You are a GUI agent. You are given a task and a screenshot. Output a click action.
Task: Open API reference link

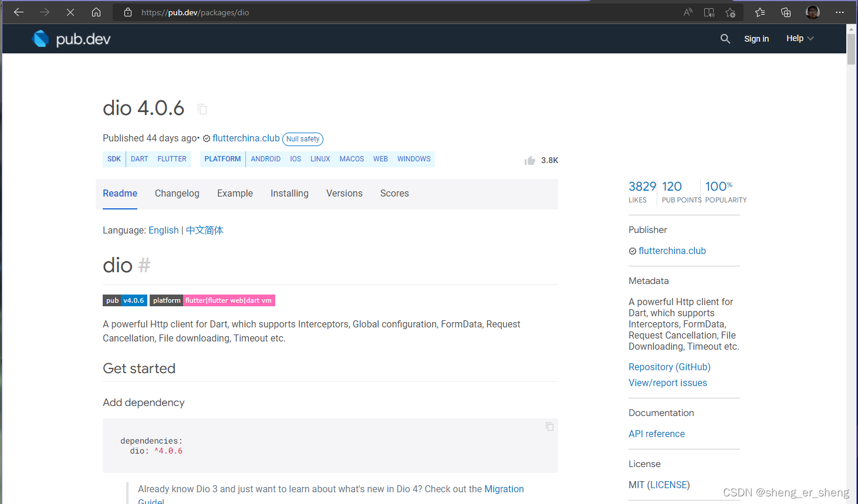[657, 434]
